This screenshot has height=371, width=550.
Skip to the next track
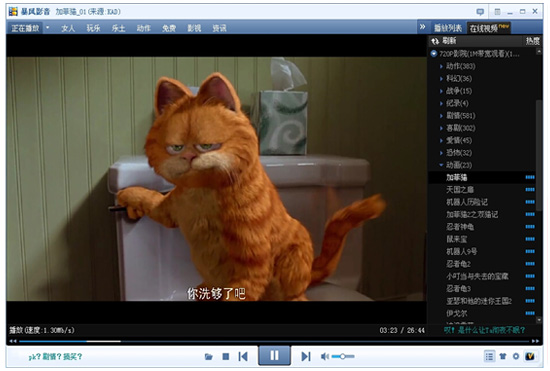(x=306, y=357)
